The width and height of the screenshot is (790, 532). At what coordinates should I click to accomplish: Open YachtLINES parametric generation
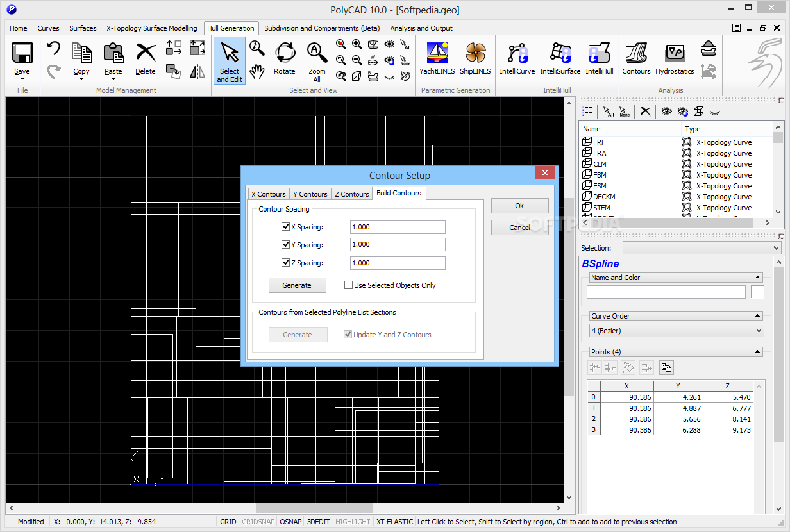(x=437, y=53)
